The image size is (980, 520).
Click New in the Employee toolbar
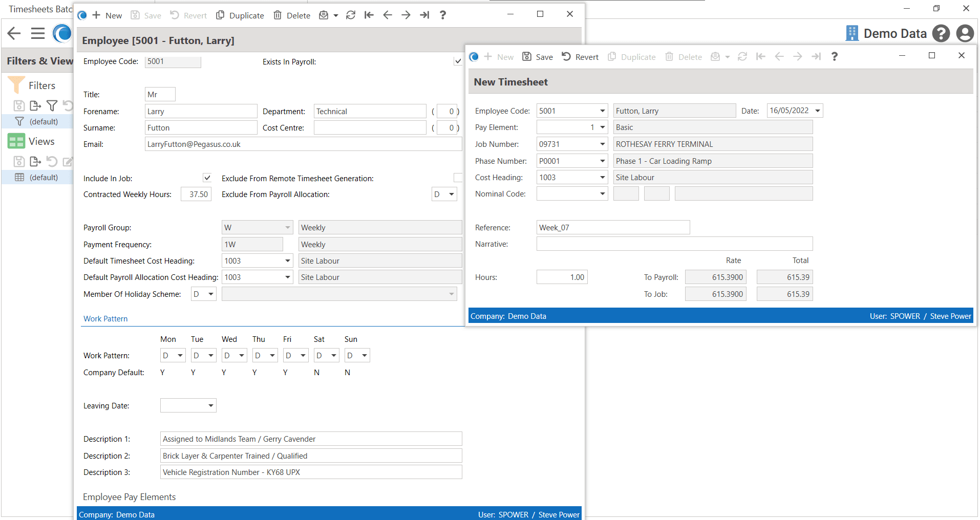107,15
